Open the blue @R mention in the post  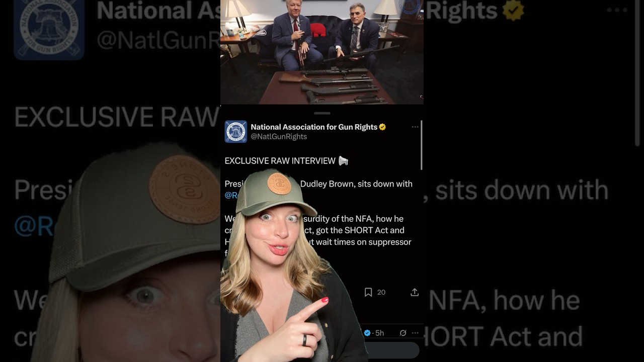230,195
